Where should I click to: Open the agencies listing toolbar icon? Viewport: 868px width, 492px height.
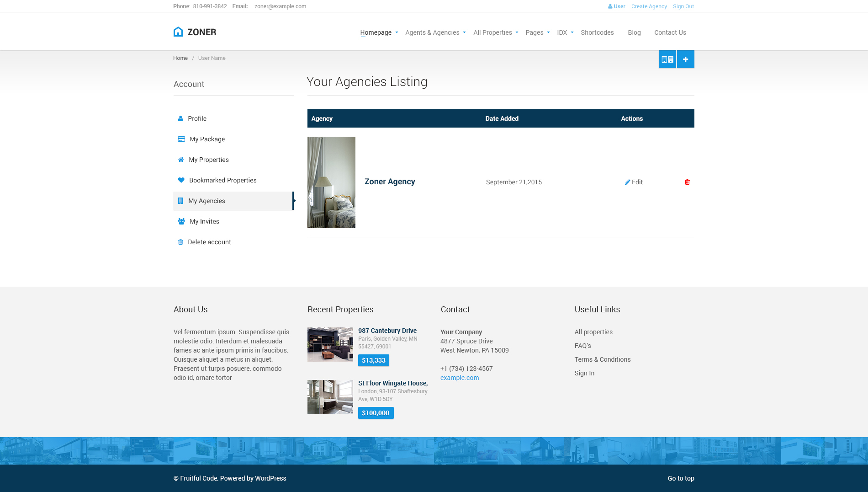(667, 59)
